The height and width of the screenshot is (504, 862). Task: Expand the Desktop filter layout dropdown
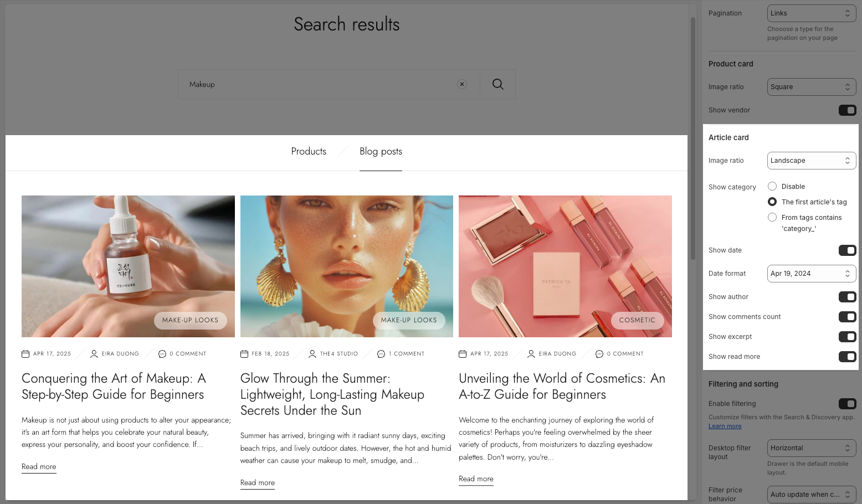(x=812, y=448)
